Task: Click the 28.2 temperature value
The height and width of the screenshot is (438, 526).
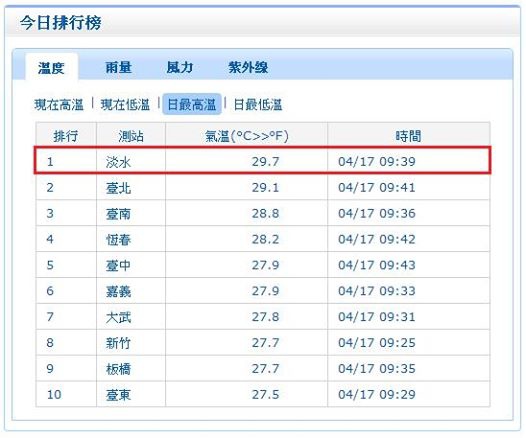Action: tap(265, 239)
